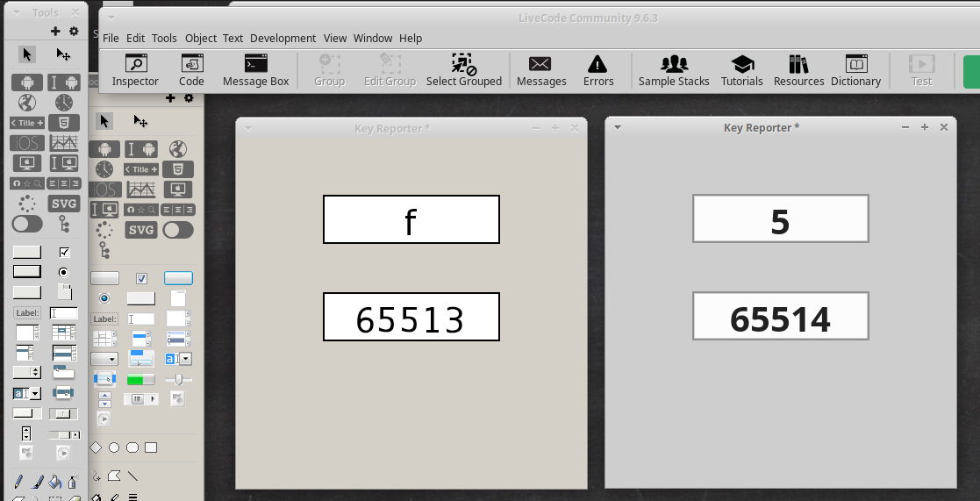Select the straight line tool in beige palette

pyautogui.click(x=132, y=476)
